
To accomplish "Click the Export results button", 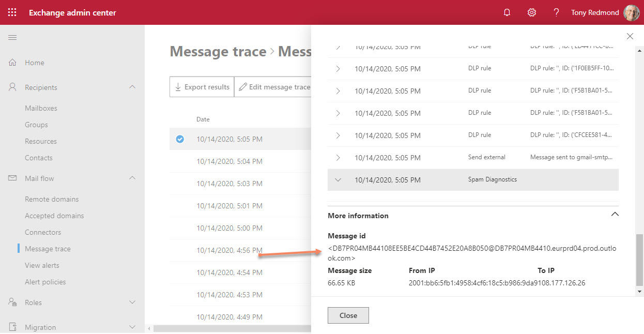I will (202, 87).
